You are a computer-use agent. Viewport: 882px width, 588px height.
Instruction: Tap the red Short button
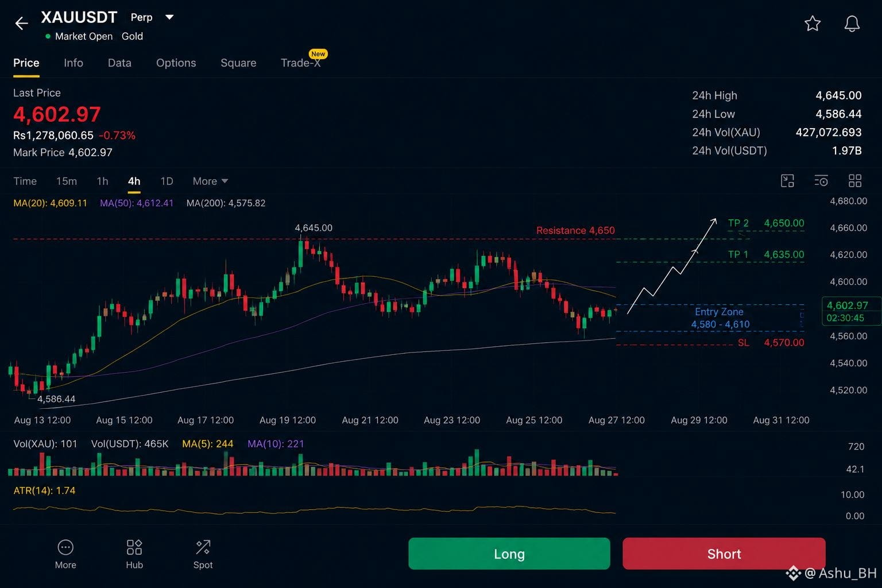point(724,554)
